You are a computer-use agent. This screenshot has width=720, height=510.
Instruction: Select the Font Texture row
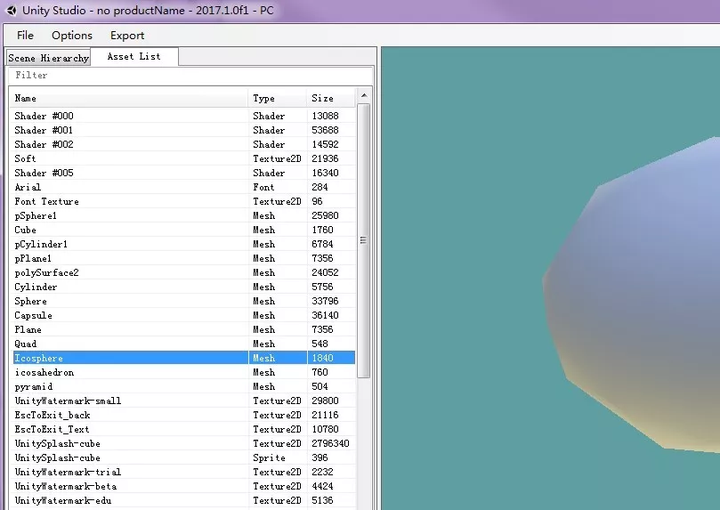coord(184,201)
